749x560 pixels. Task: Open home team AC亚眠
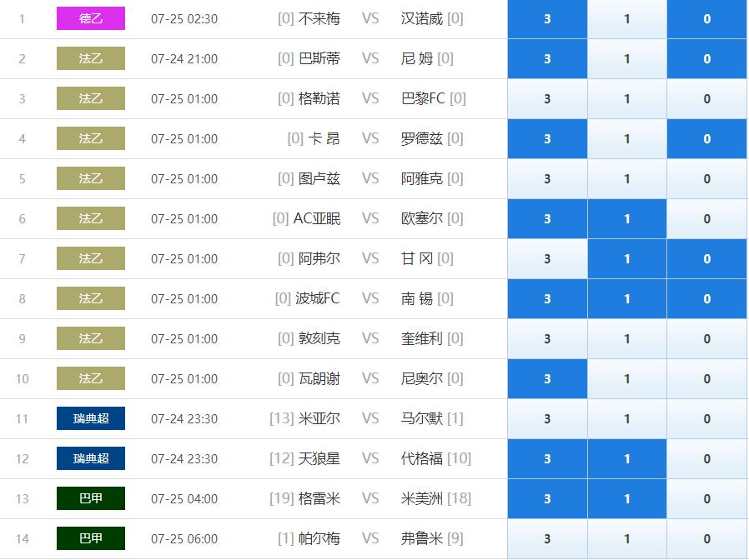click(x=317, y=218)
